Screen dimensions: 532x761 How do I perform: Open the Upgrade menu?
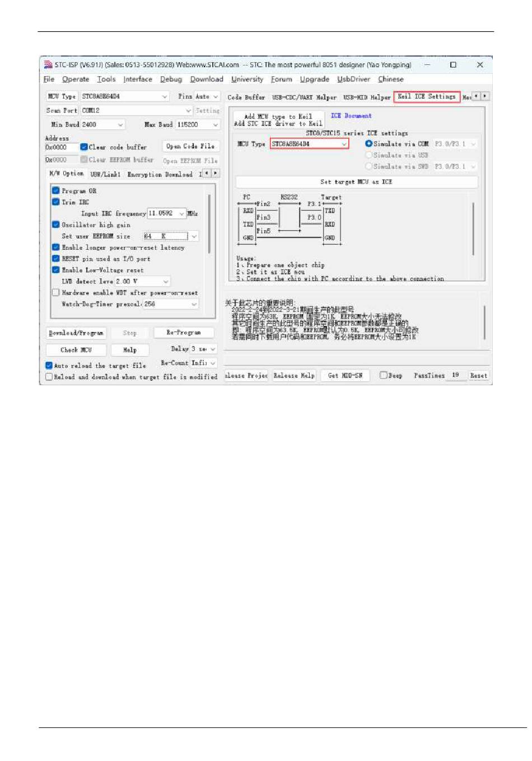click(314, 80)
